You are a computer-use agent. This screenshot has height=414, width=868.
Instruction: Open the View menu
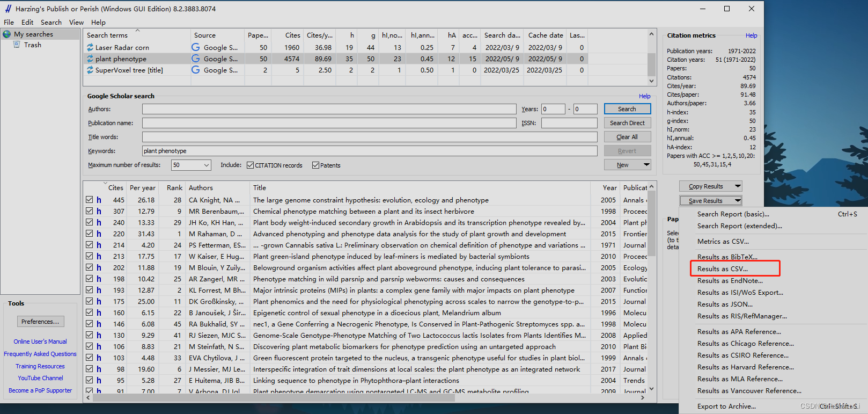[x=76, y=22]
